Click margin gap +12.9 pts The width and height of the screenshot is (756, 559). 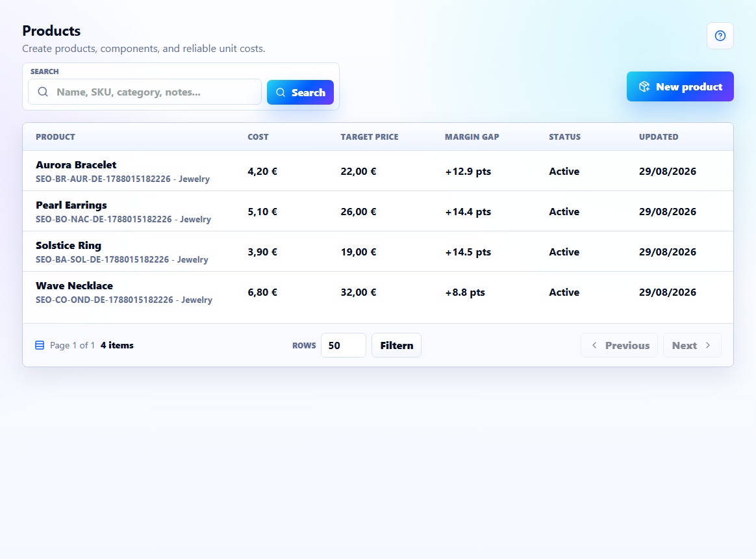pyautogui.click(x=468, y=172)
